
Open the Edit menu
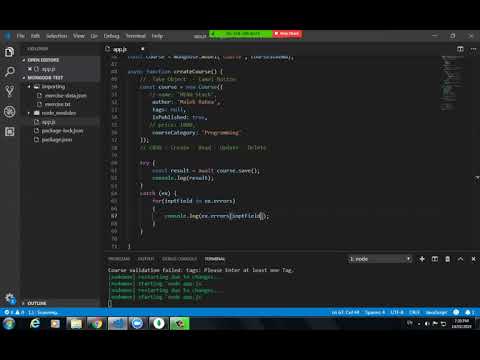click(35, 36)
